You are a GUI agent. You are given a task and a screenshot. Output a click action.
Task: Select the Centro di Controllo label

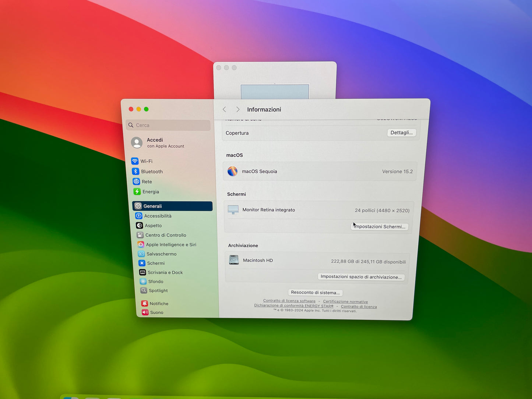click(166, 235)
